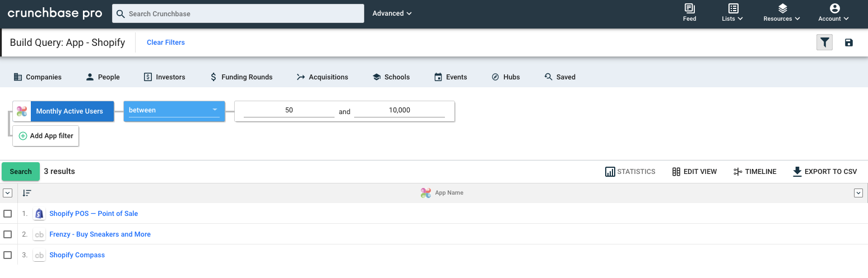Image resolution: width=868 pixels, height=278 pixels.
Task: Switch to the Saved tab
Action: (560, 77)
